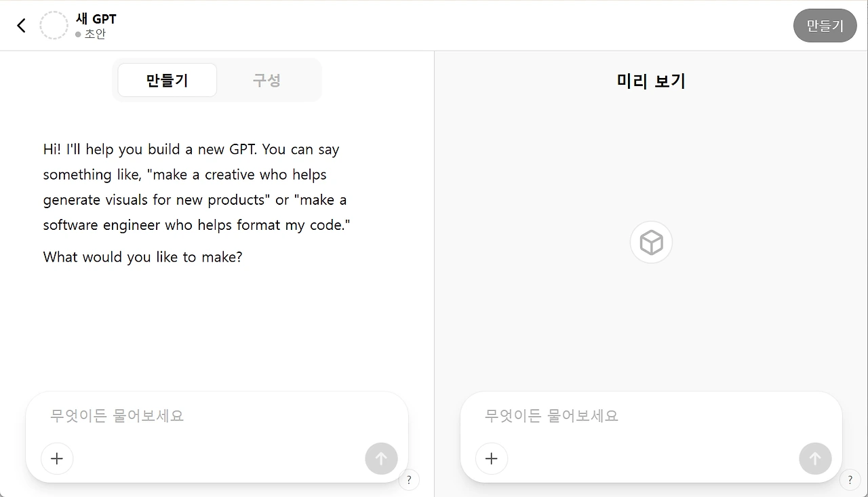Focus the builder 무엇이든 물어보세요 input field

tap(217, 416)
